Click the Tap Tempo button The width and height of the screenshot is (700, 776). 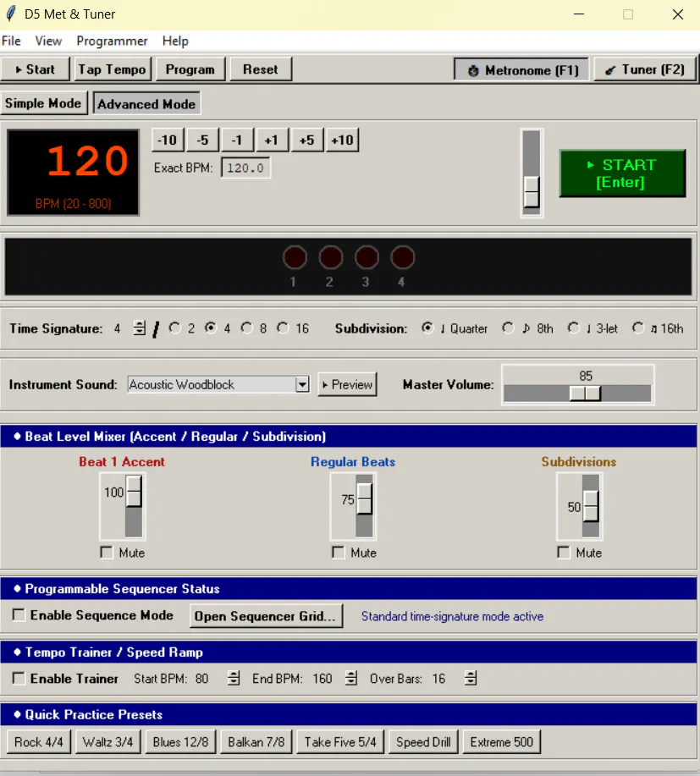[113, 69]
